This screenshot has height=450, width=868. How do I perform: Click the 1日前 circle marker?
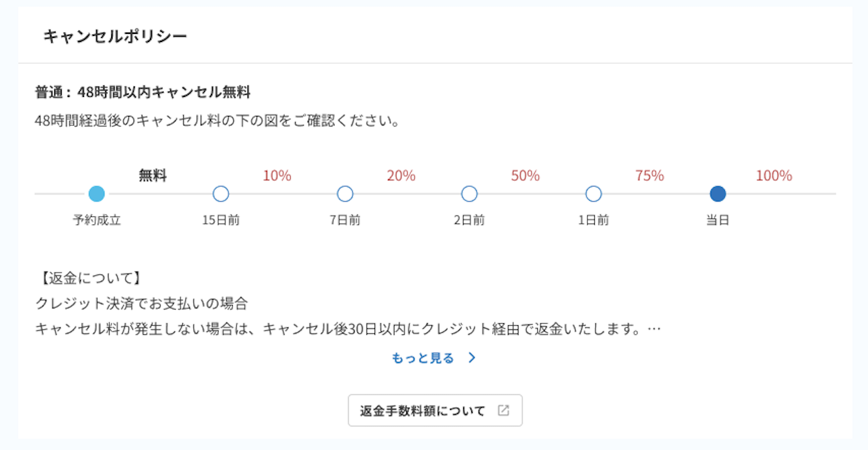pyautogui.click(x=593, y=194)
